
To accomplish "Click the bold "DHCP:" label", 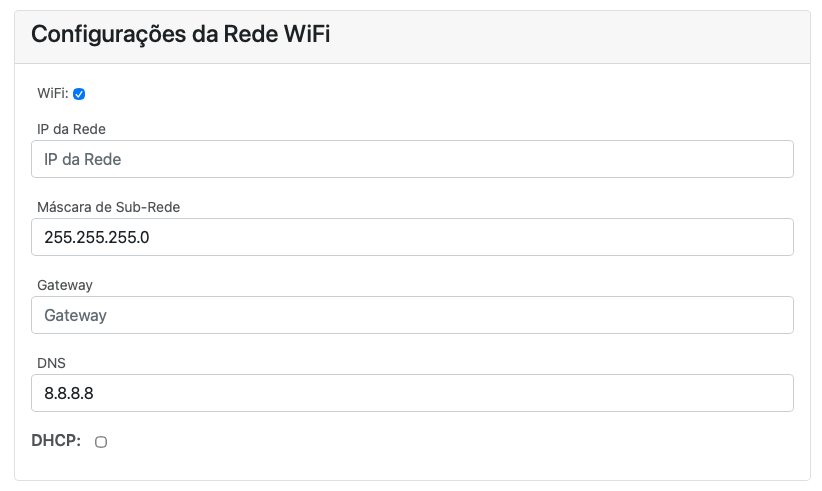I will (x=56, y=441).
